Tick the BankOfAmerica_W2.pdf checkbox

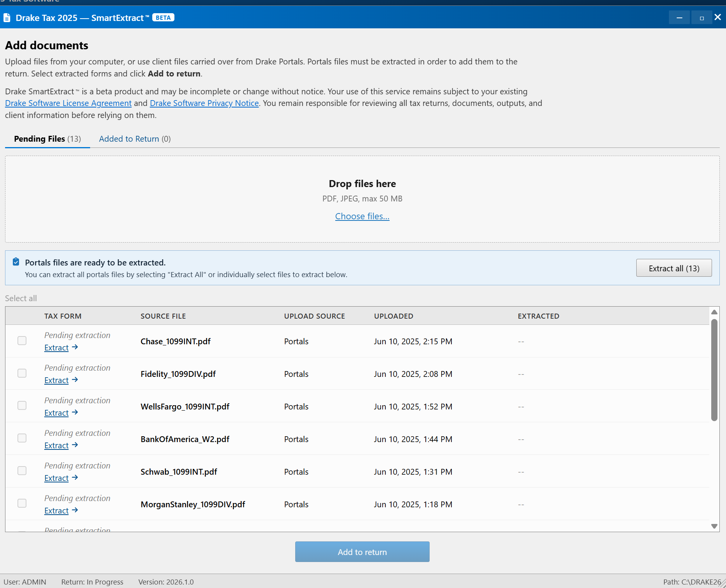coord(22,438)
